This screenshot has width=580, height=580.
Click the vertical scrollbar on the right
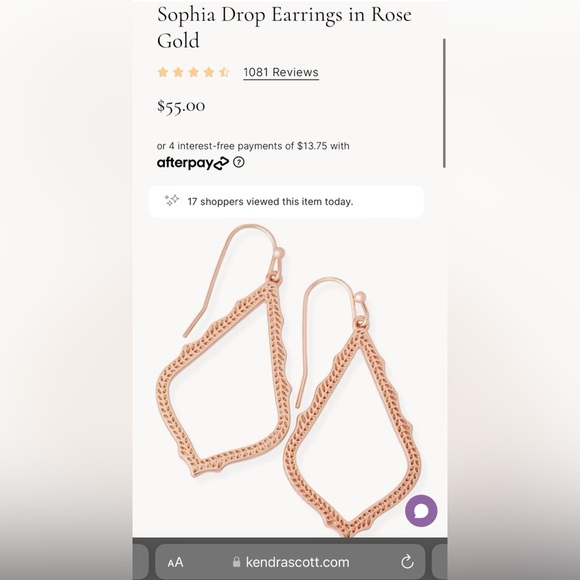point(444,103)
